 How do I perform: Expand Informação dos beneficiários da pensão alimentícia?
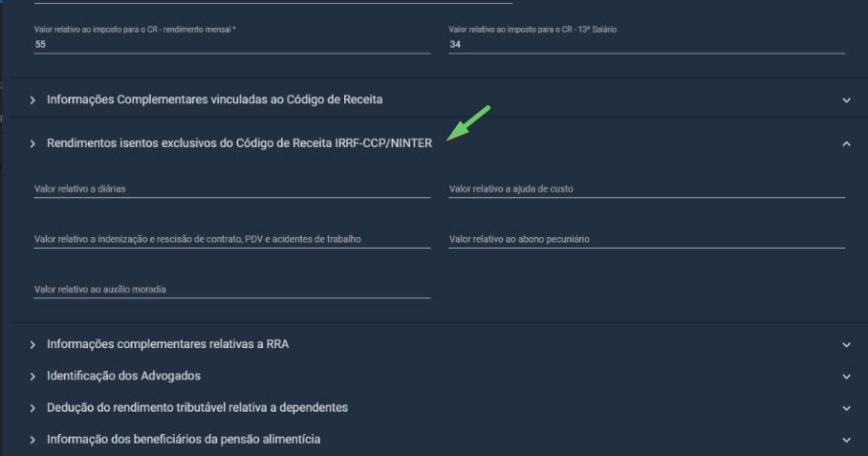184,439
